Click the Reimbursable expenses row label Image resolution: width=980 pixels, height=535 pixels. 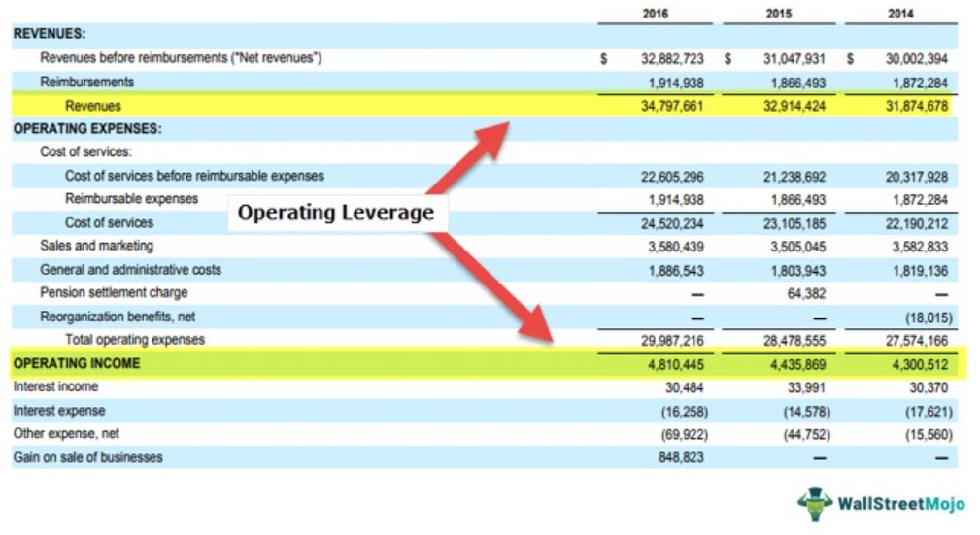131,199
